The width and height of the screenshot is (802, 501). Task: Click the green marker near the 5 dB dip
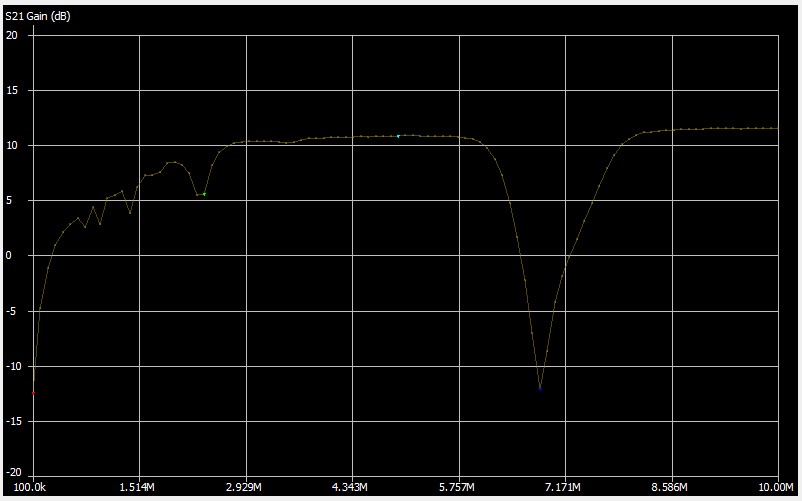[204, 194]
